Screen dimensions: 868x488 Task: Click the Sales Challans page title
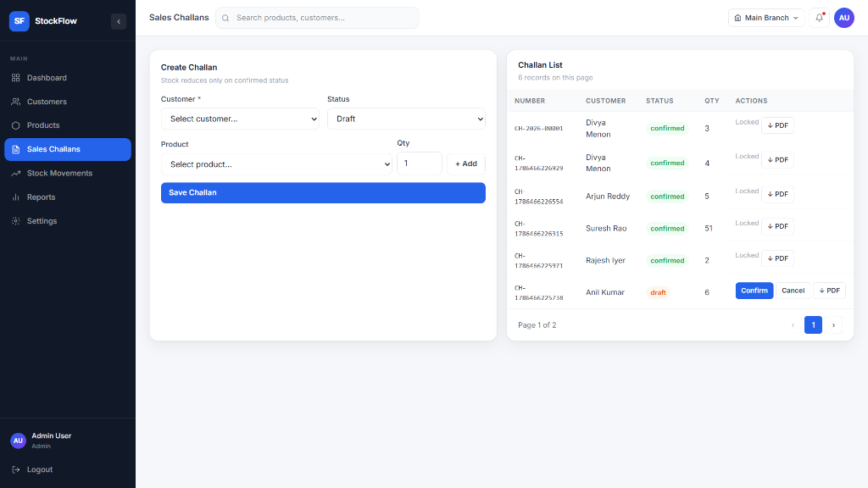179,18
